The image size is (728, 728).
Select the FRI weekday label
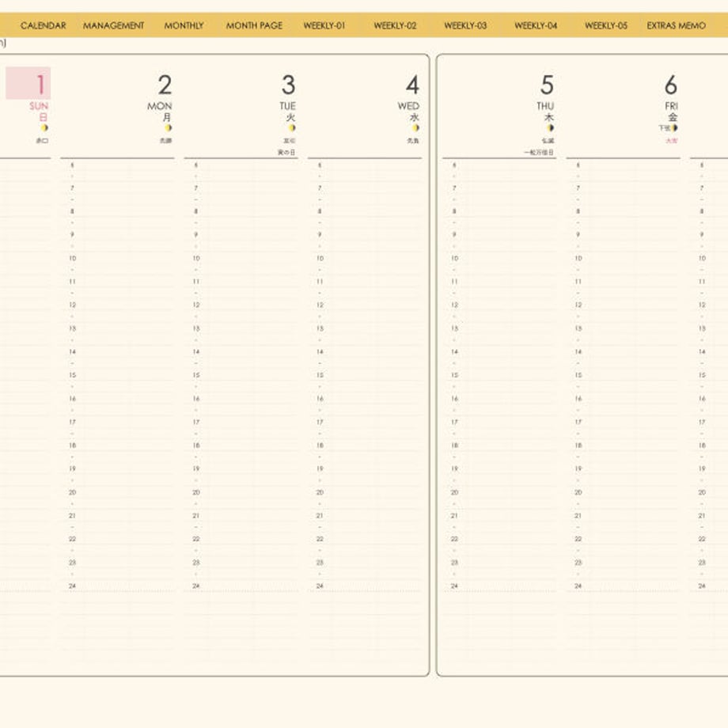671,106
